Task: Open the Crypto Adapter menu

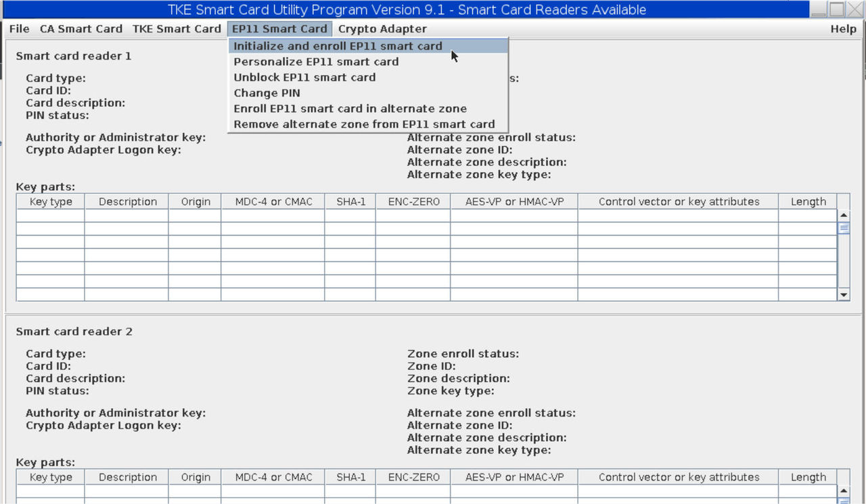Action: [x=382, y=29]
